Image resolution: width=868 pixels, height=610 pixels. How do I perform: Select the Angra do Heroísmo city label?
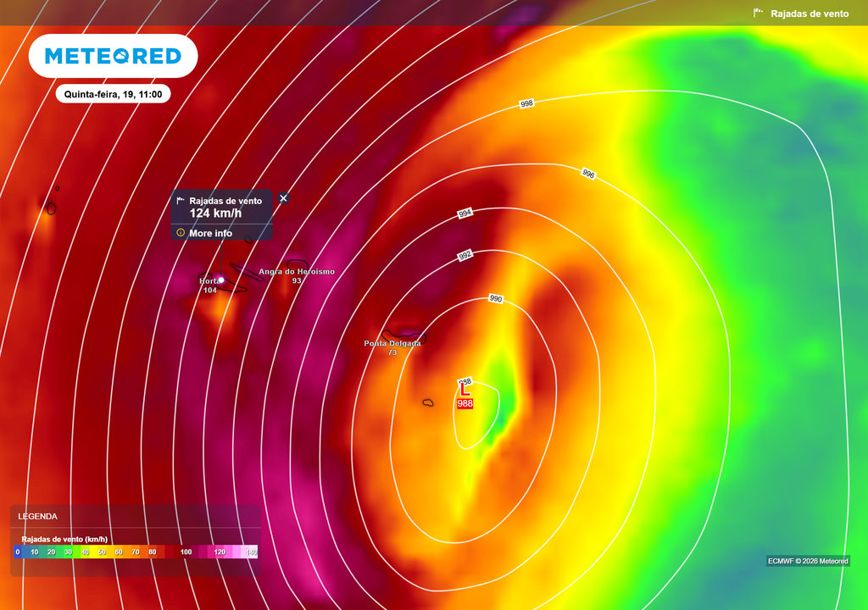point(297,272)
